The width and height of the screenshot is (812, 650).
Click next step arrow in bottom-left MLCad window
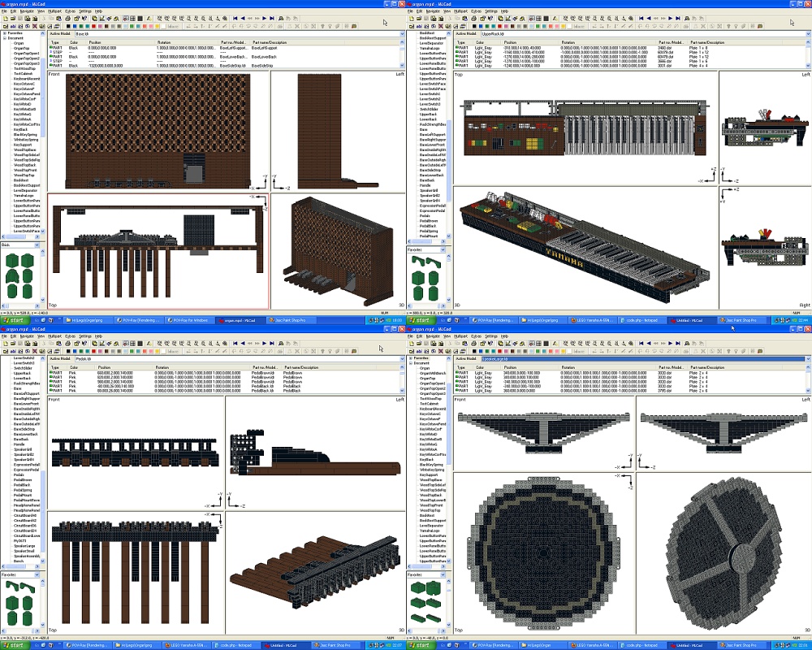pos(264,344)
